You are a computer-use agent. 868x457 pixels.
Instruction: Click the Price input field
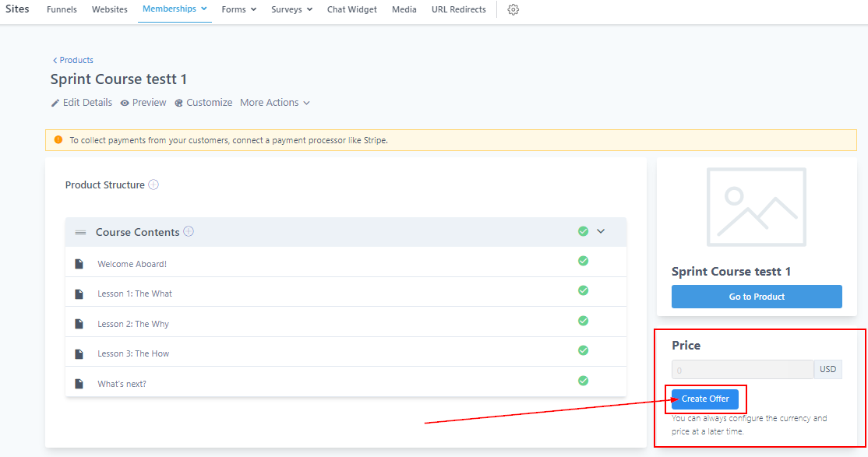(x=742, y=369)
